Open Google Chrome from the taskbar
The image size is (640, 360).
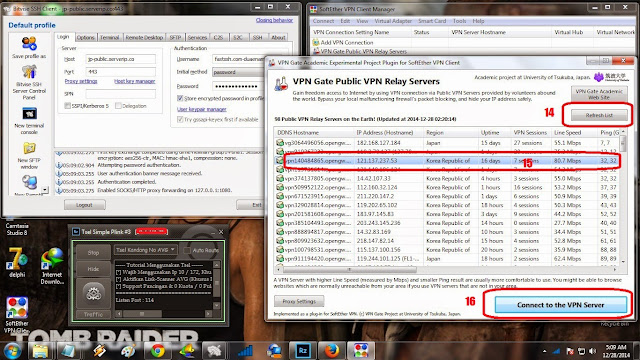158,351
